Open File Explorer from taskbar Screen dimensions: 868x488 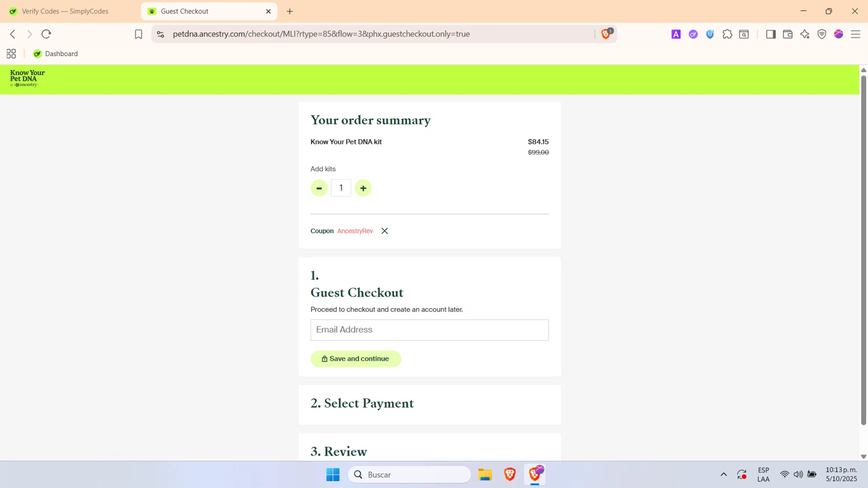(485, 475)
